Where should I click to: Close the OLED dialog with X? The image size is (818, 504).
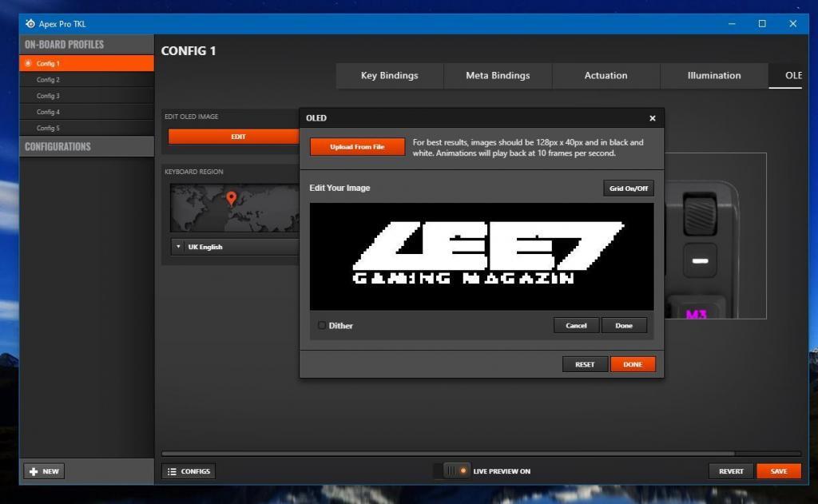pyautogui.click(x=652, y=118)
